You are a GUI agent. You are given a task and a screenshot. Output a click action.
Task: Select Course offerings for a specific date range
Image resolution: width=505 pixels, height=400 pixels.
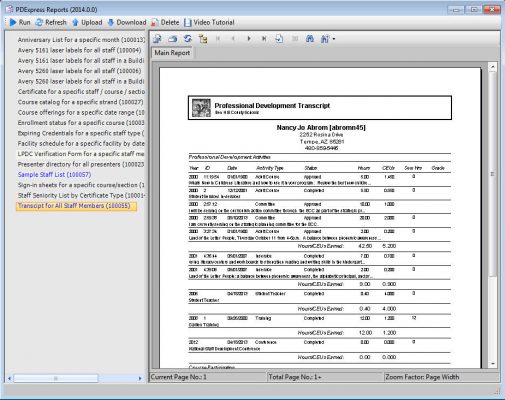81,112
